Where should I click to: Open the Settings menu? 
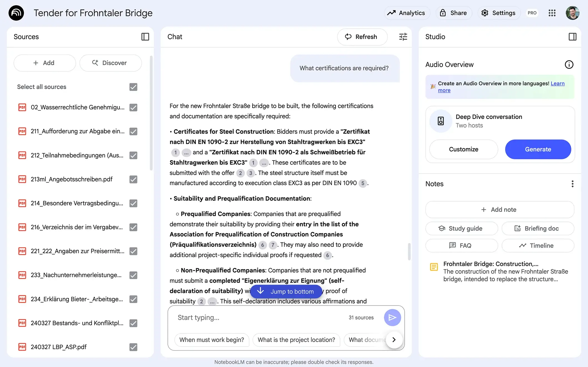point(499,13)
